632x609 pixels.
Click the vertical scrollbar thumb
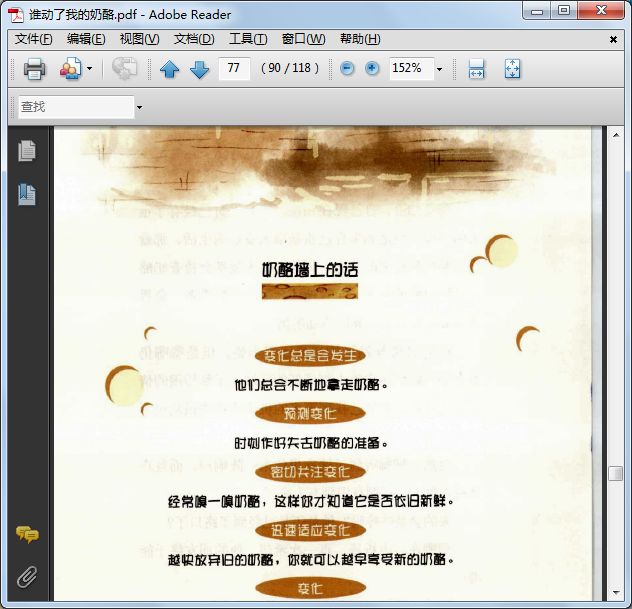point(616,474)
